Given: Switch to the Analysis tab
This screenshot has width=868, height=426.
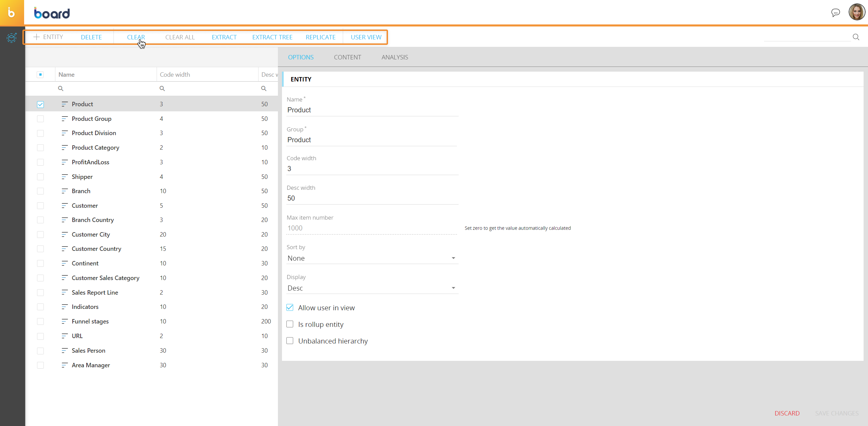Looking at the screenshot, I should tap(394, 57).
